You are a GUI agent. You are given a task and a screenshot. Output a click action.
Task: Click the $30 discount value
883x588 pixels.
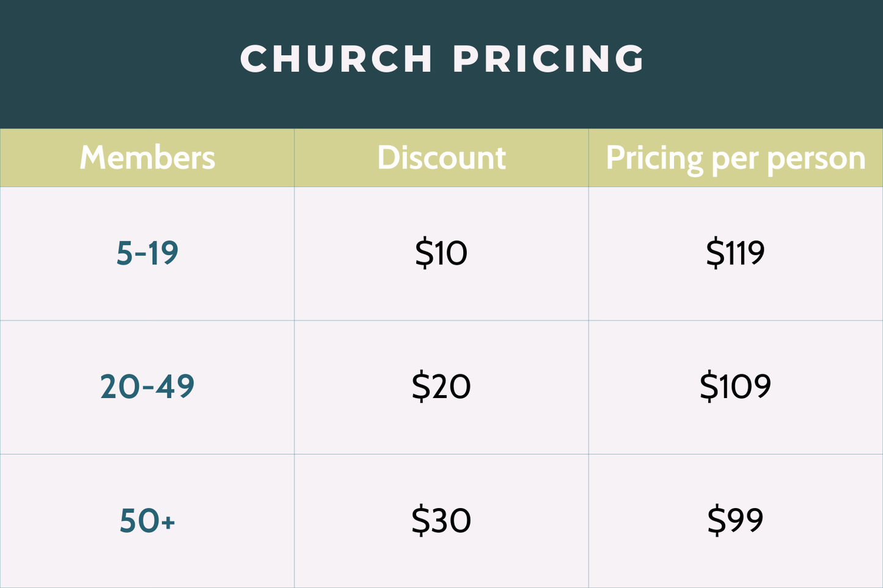(441, 521)
